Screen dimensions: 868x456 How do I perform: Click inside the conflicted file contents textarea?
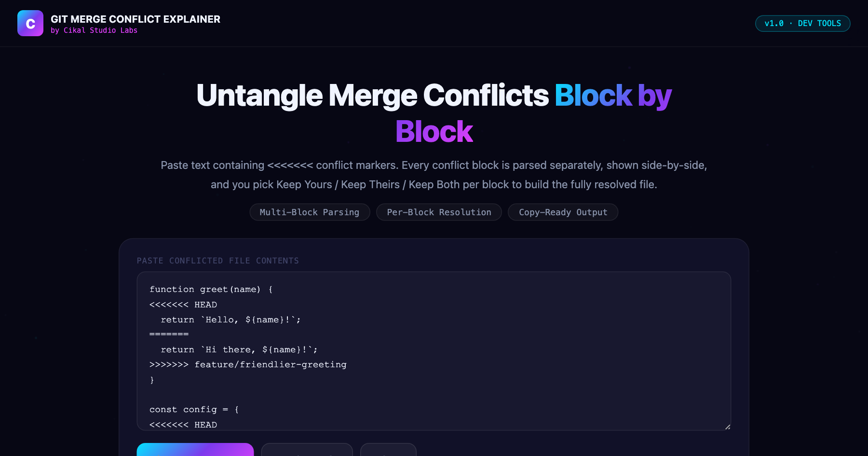pos(434,351)
